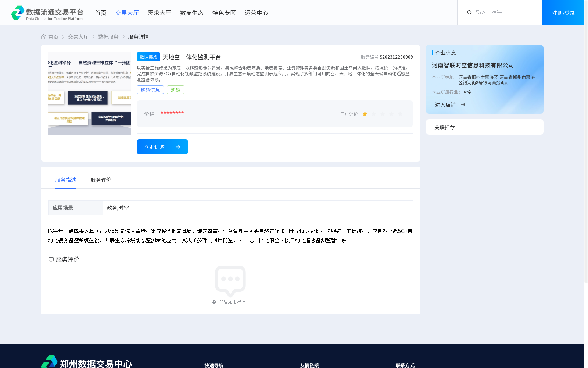Click the 郑州数据交易中心 footer logo
Screen dimensions: 588x368
pyautogui.click(x=86, y=362)
